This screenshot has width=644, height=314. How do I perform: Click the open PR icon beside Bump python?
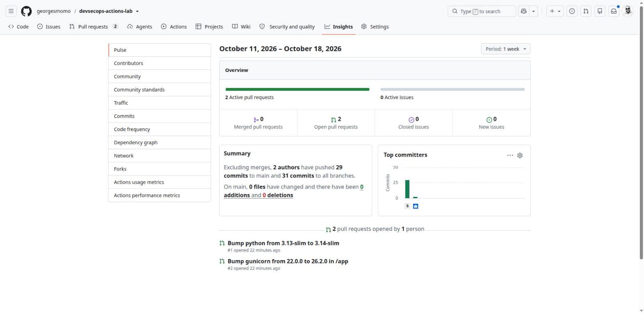(x=222, y=243)
